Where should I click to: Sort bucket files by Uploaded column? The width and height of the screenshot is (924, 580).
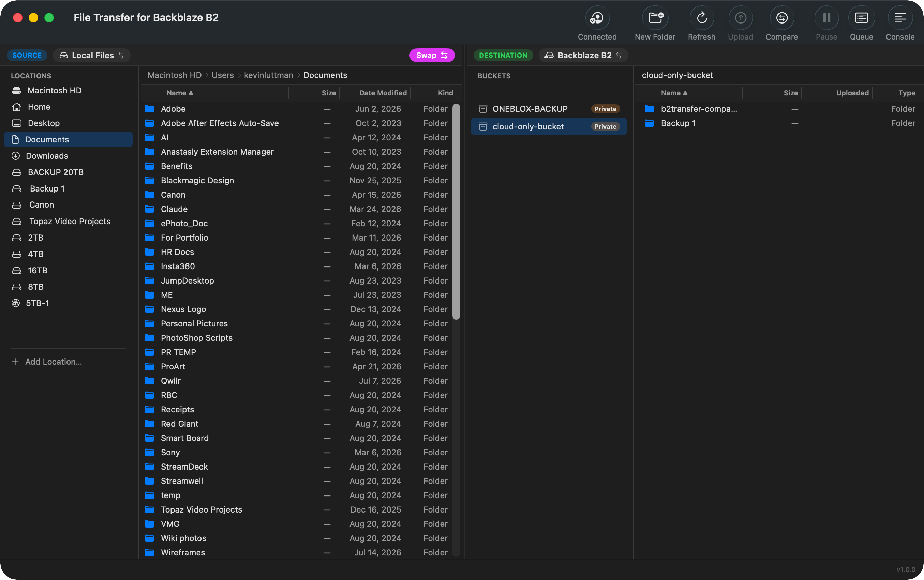point(852,93)
